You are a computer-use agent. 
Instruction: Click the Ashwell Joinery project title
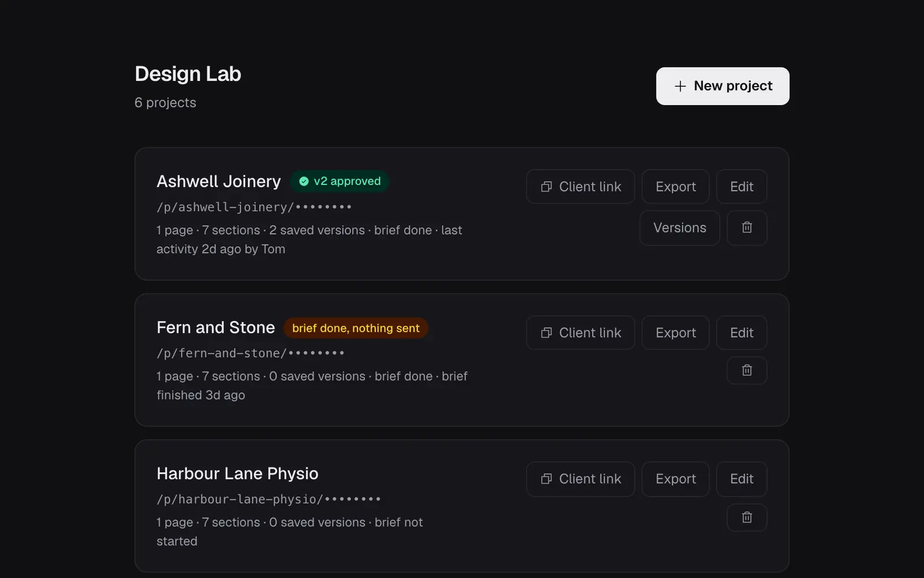tap(219, 181)
